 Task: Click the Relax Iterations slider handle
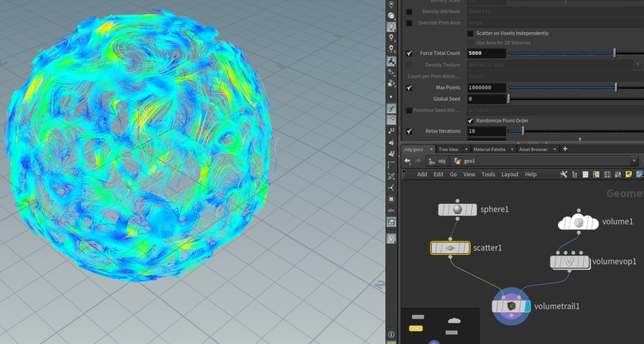523,131
